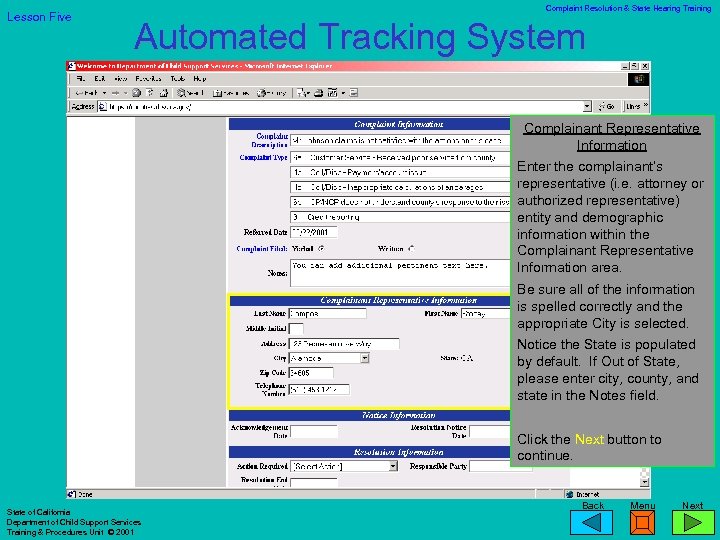720x540 pixels.
Task: Click the "State: CA" text
Action: pyautogui.click(x=456, y=358)
